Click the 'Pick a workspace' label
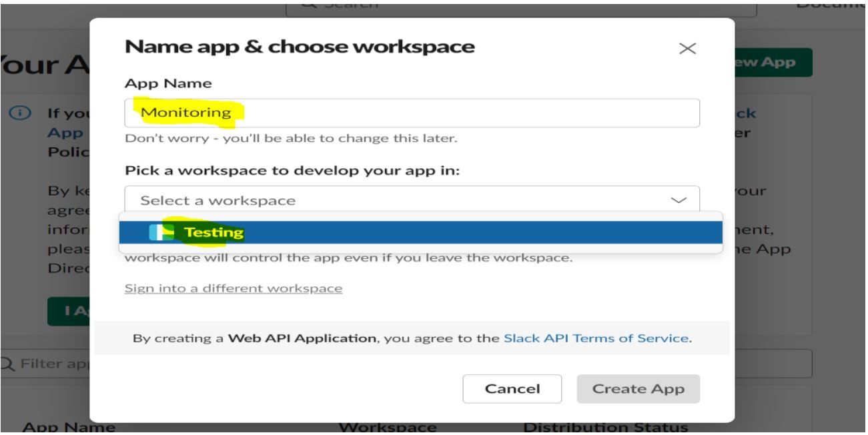 (292, 170)
